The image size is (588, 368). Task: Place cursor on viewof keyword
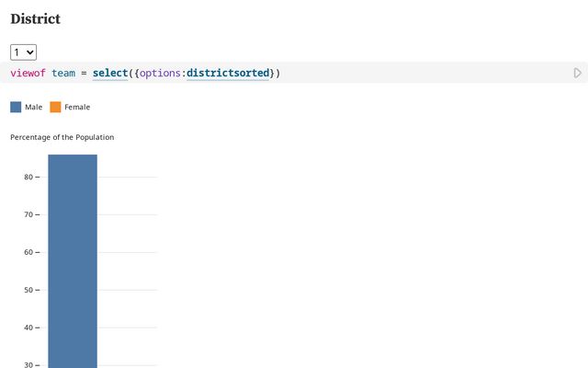[x=28, y=73]
